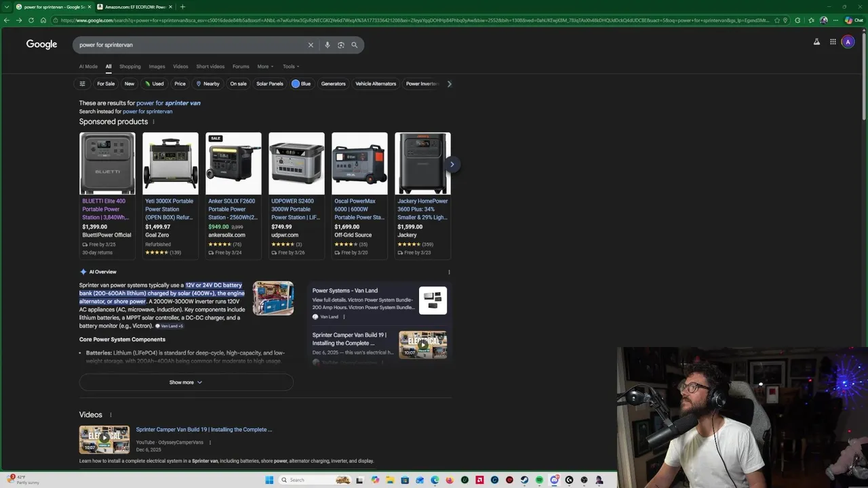868x488 pixels.
Task: Go back with browser back arrow
Action: tap(7, 20)
